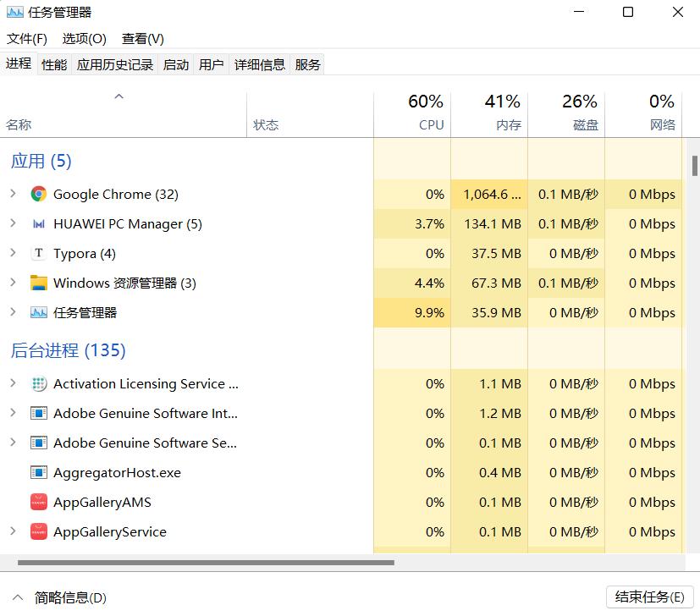Image resolution: width=700 pixels, height=616 pixels.
Task: Click the AppGalleryAMS process icon
Action: pyautogui.click(x=37, y=502)
